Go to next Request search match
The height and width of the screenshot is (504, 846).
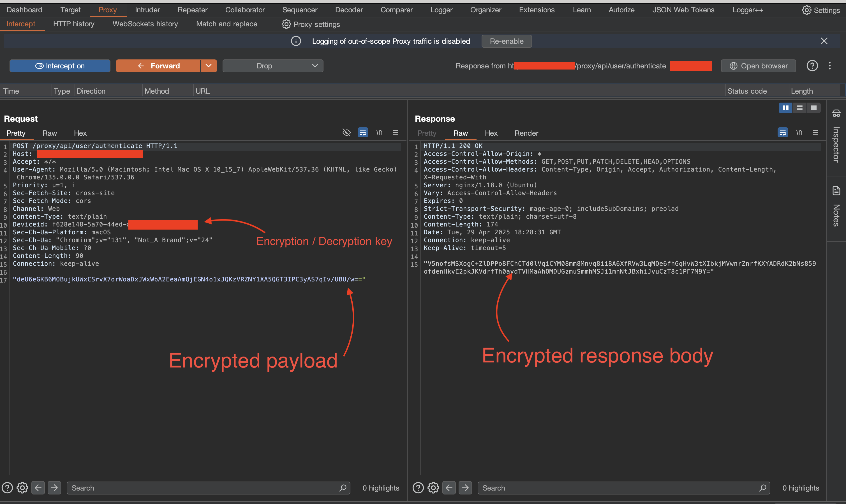coord(54,488)
